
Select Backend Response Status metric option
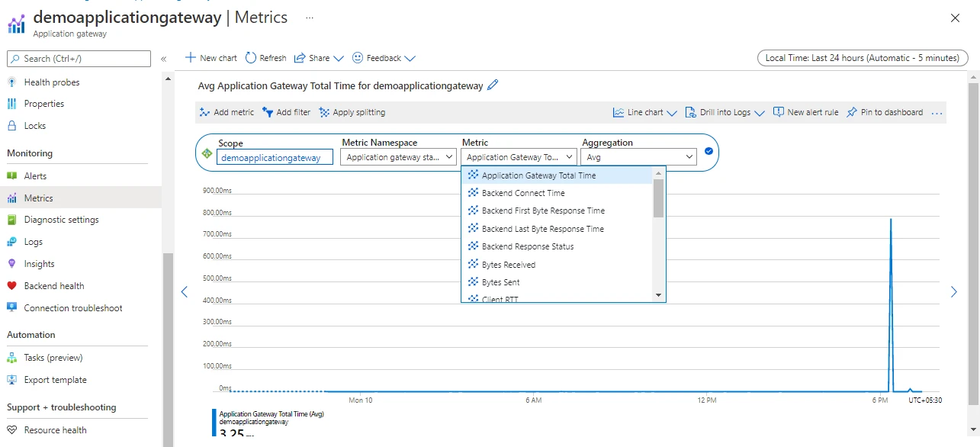[x=528, y=246]
